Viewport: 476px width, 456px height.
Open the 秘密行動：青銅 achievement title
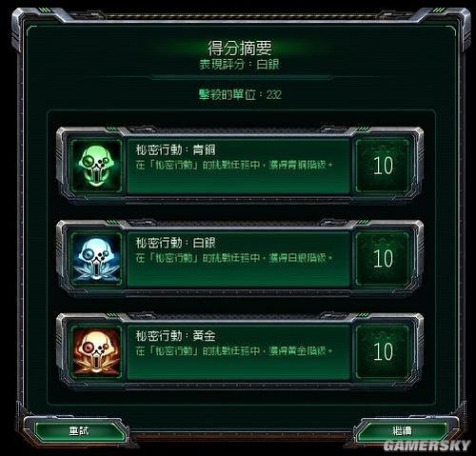176,149
